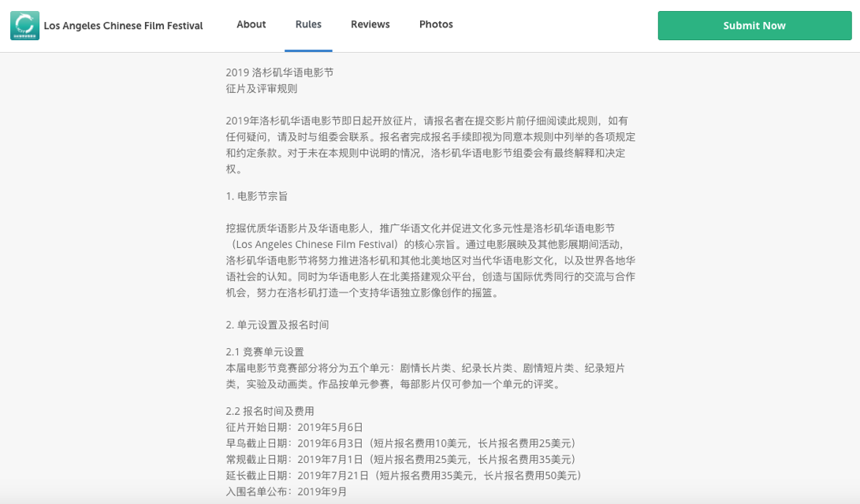The image size is (860, 504).
Task: Click the heading '2019 洛杉矶华语电影节'
Action: tap(280, 72)
